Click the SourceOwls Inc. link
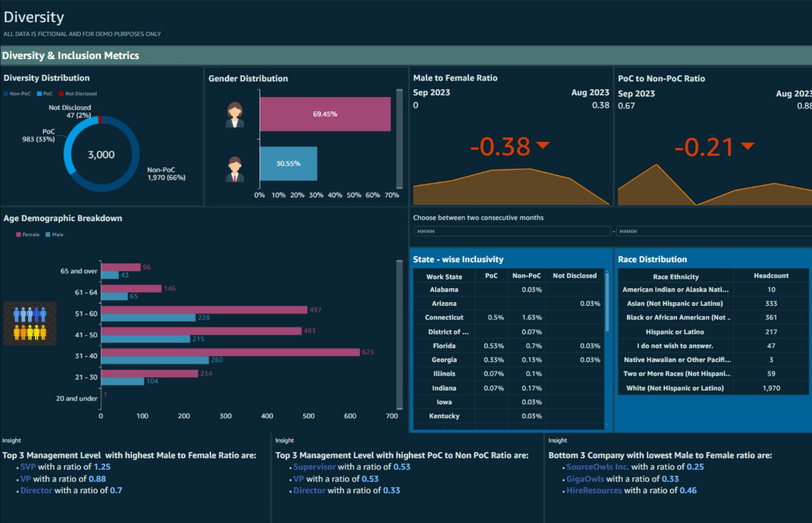This screenshot has height=523, width=812. (598, 467)
